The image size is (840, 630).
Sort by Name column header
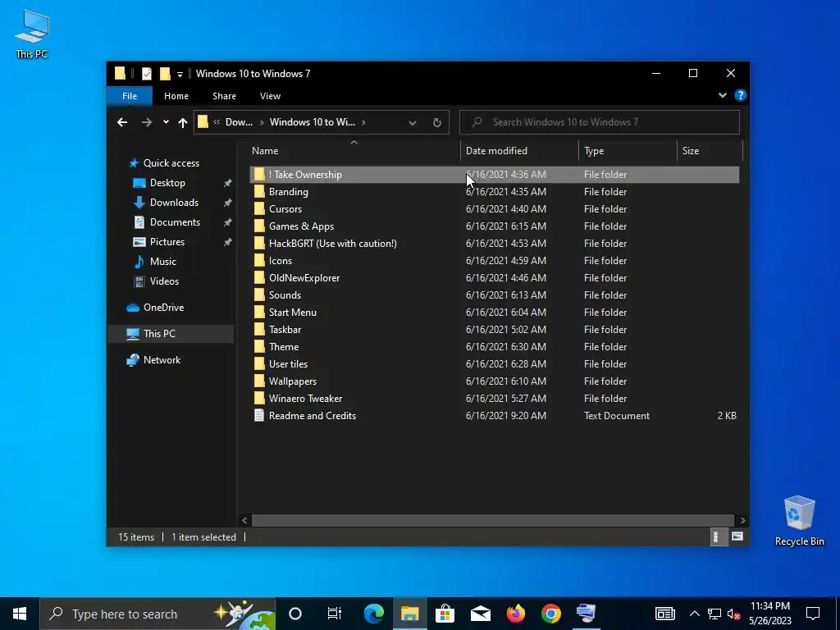pyautogui.click(x=354, y=151)
